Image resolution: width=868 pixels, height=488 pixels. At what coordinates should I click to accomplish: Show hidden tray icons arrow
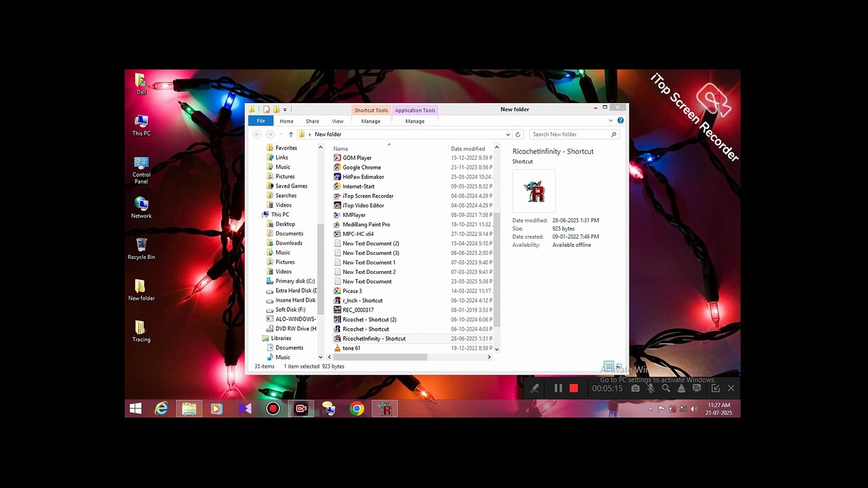pyautogui.click(x=651, y=409)
